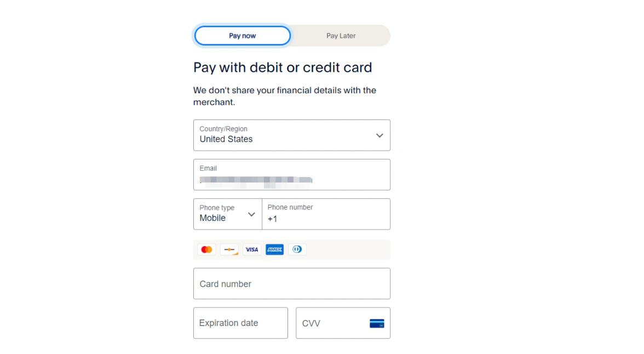Screen dimensions: 644x354
Task: Click the +1 dialing code prefix
Action: [x=272, y=219]
